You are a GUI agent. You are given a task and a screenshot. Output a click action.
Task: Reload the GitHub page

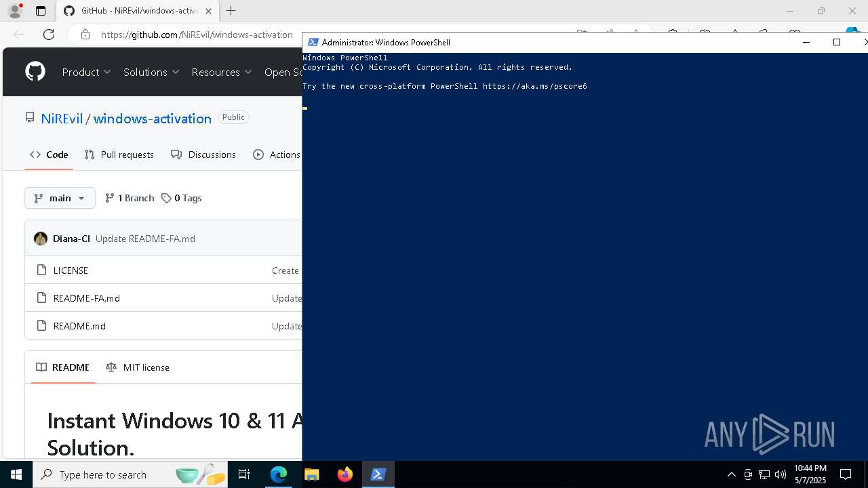[x=49, y=35]
